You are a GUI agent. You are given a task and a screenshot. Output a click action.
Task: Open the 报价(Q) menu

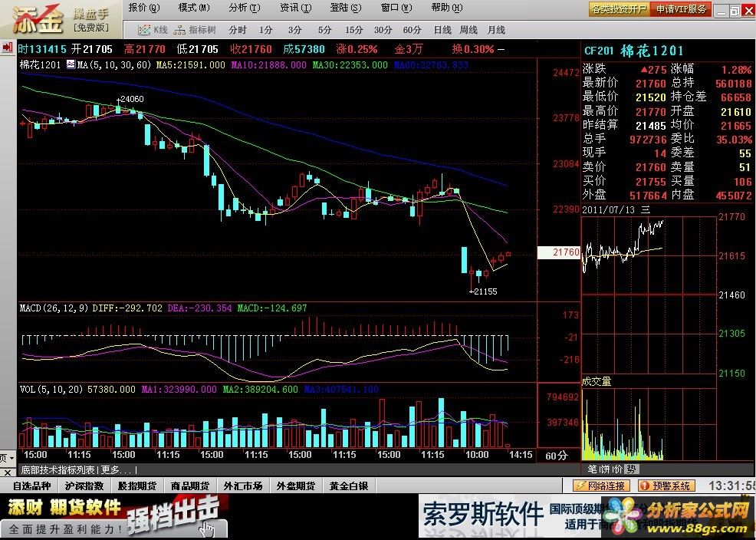pyautogui.click(x=144, y=8)
